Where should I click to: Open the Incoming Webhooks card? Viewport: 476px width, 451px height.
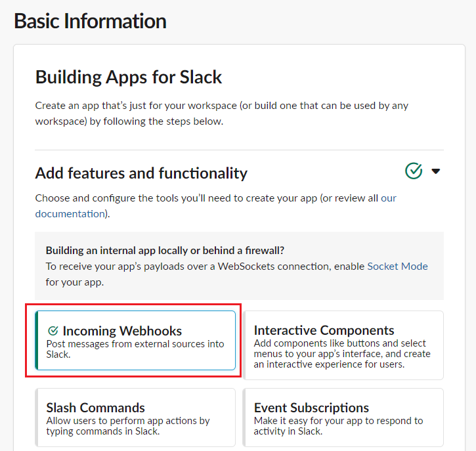pos(135,340)
